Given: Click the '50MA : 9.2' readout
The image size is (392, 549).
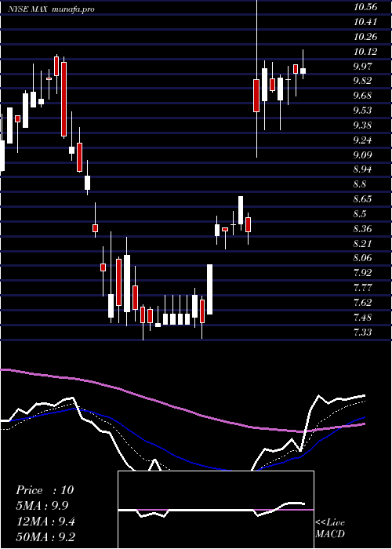Looking at the screenshot, I should point(45,537).
